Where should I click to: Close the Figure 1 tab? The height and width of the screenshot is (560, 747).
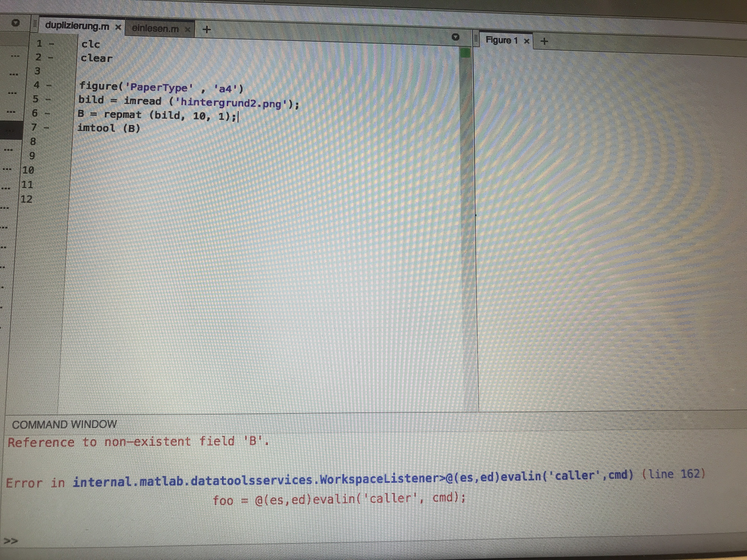point(526,41)
